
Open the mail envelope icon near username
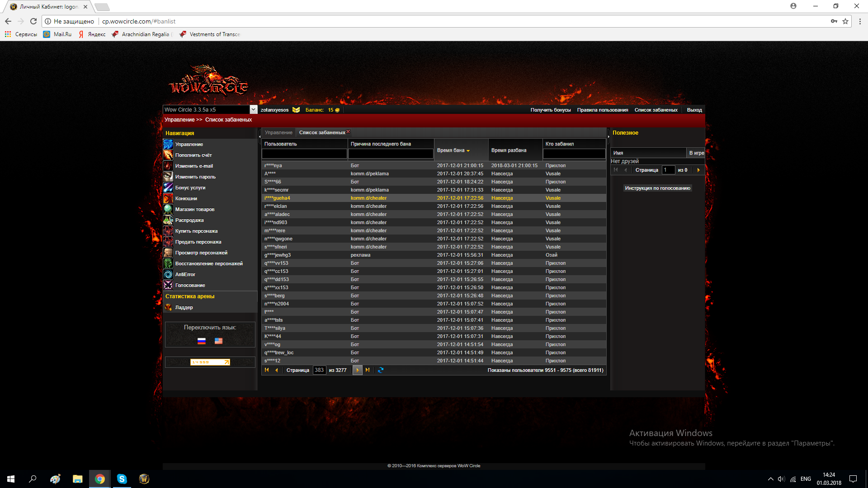click(296, 110)
